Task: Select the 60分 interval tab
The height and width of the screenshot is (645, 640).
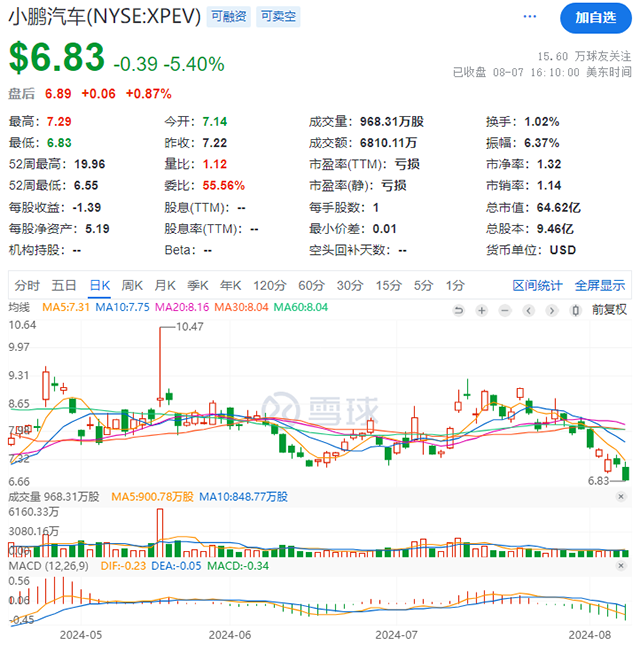Action: tap(311, 285)
